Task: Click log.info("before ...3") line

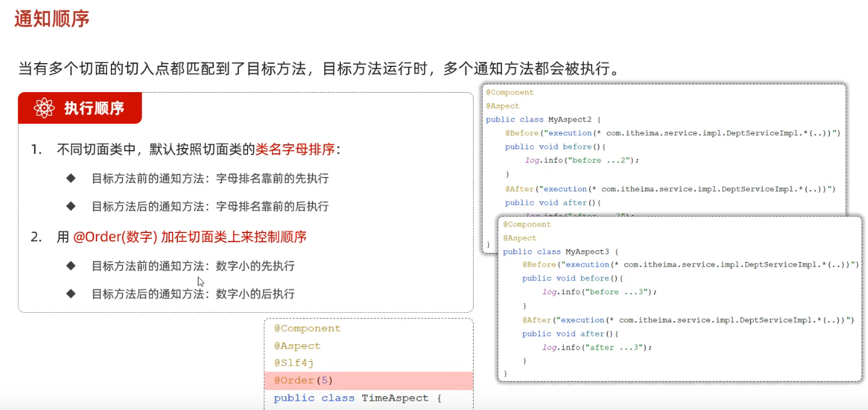Action: [x=599, y=292]
